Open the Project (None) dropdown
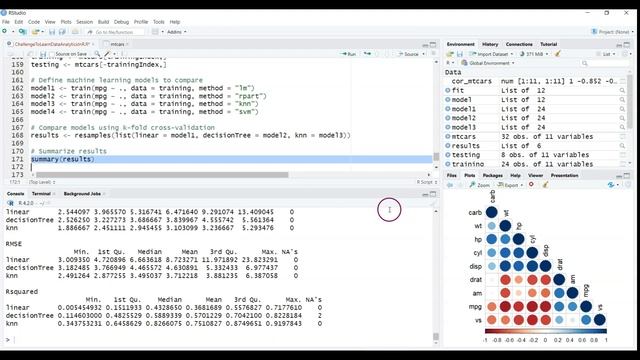 (x=613, y=31)
